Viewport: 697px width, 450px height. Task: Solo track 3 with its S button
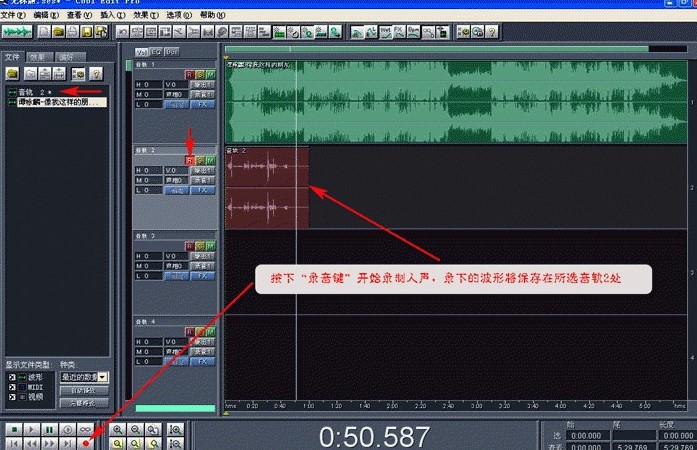click(x=200, y=246)
